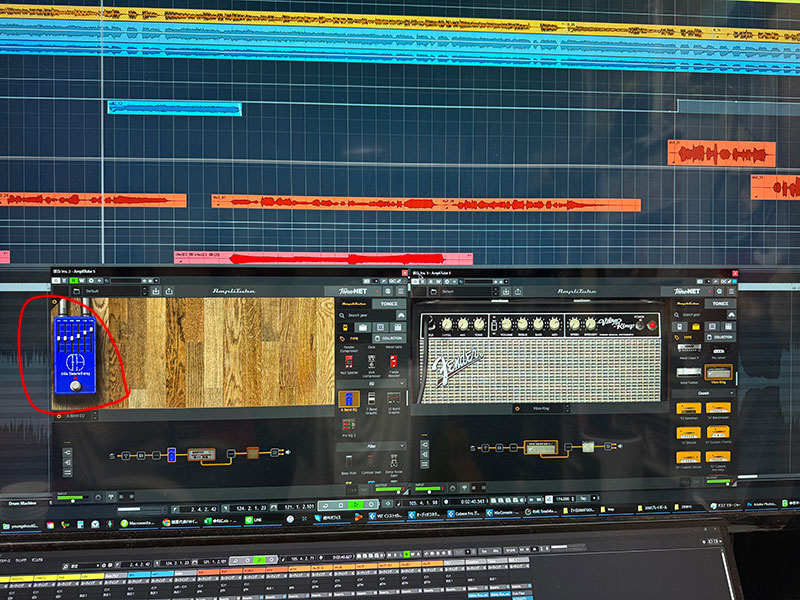This screenshot has height=600, width=800.
Task: Open hamburger menu in right AmpliTube window
Action: [731, 291]
